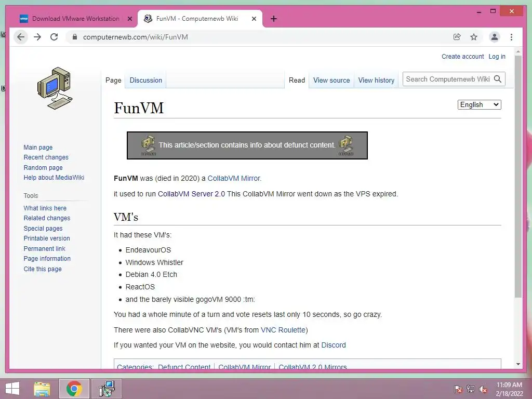Click the muted speaker tray icon

(483, 389)
